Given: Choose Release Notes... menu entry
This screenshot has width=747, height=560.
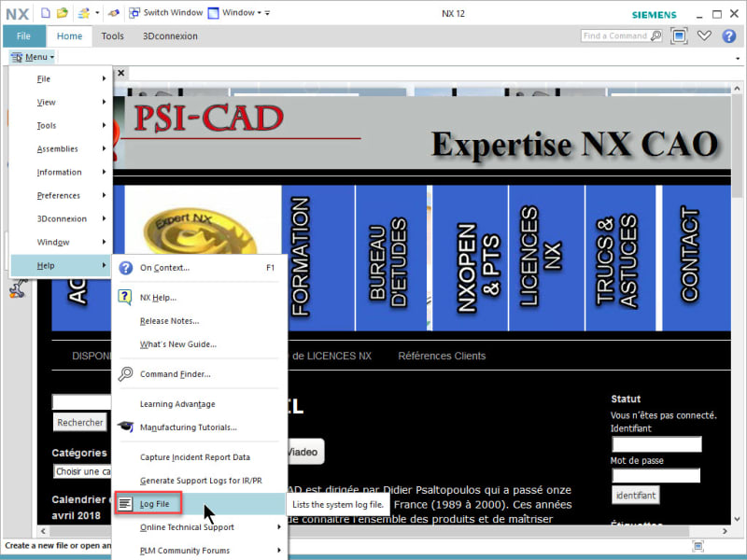Looking at the screenshot, I should click(x=199, y=321).
